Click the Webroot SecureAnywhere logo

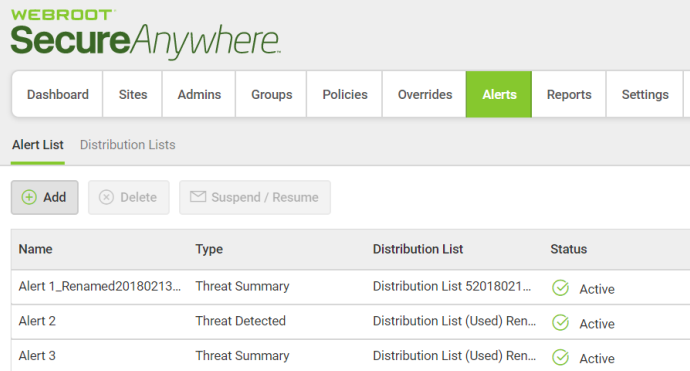(x=145, y=34)
